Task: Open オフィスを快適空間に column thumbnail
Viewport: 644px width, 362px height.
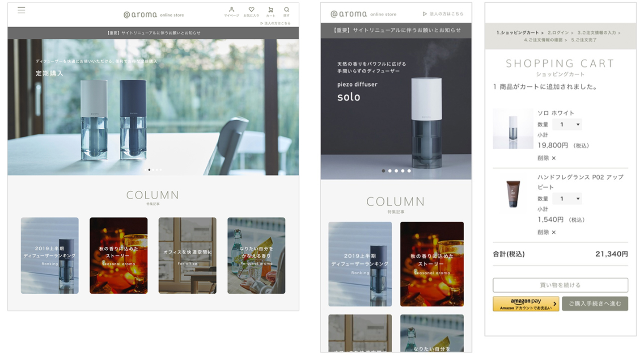Action: pyautogui.click(x=187, y=256)
